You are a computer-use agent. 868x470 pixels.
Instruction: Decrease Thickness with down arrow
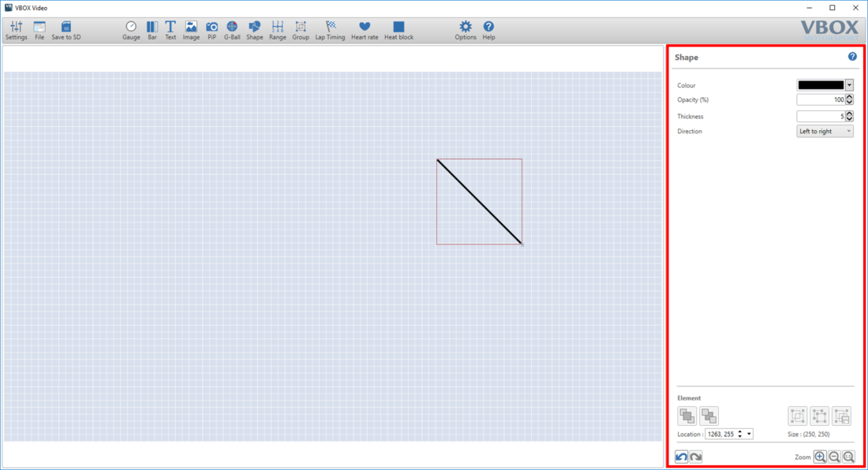(849, 119)
